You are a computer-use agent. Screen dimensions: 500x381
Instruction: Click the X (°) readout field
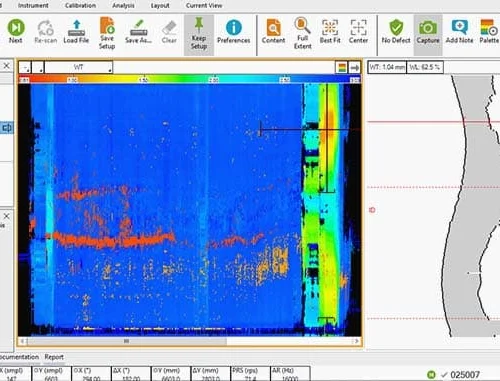91,374
